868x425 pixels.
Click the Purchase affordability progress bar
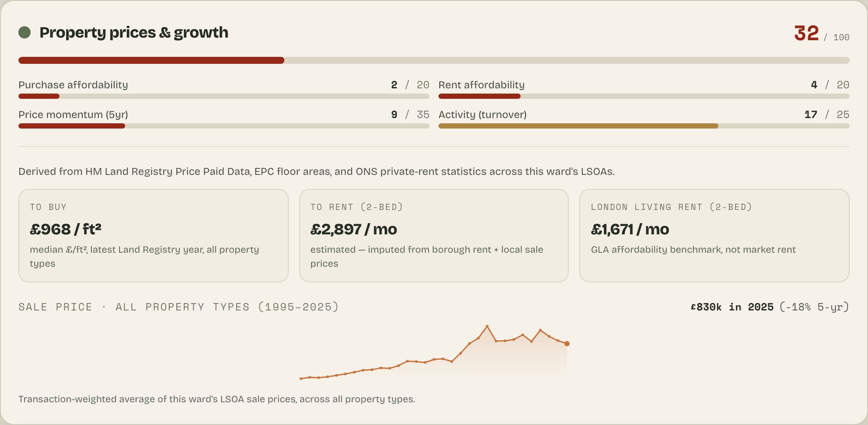[x=224, y=96]
